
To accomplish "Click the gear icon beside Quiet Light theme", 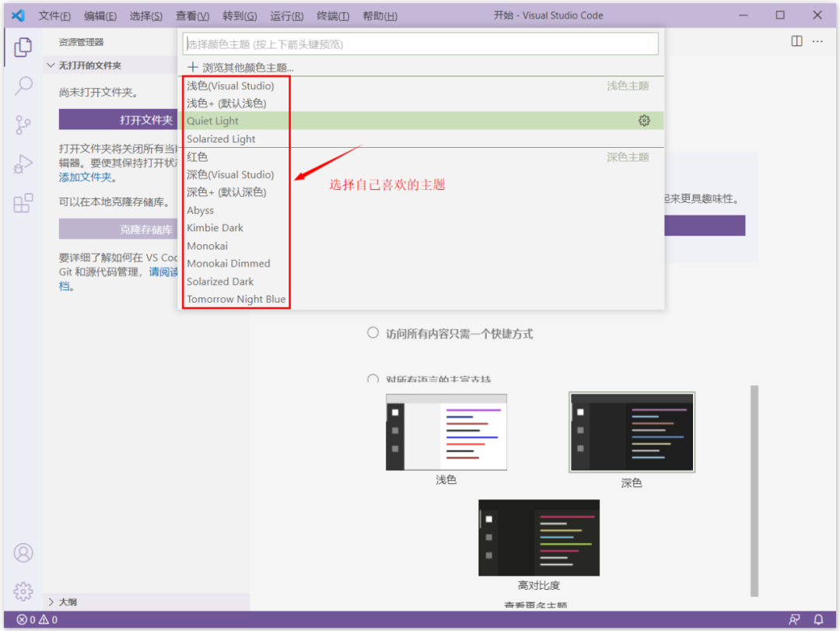I will click(x=644, y=121).
